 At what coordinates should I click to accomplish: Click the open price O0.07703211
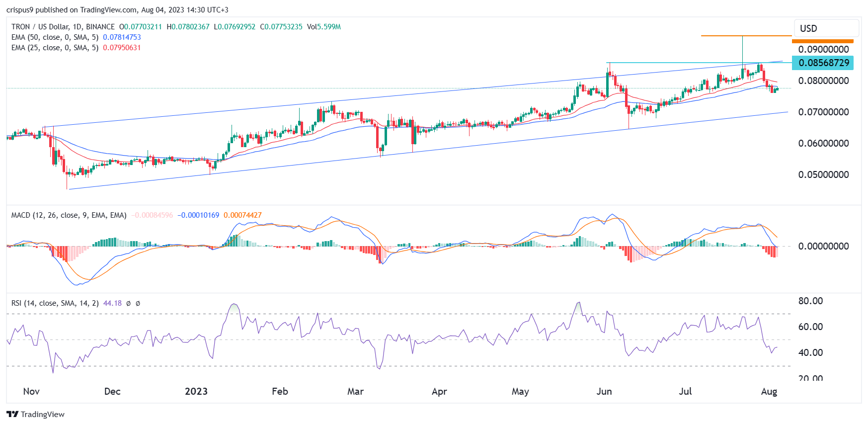coord(141,27)
